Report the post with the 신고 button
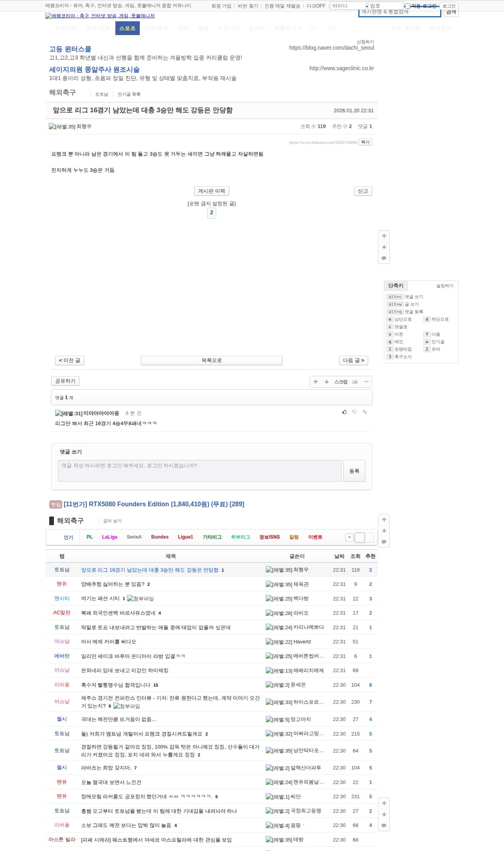Viewport: 504px width, 851px height. (x=363, y=191)
